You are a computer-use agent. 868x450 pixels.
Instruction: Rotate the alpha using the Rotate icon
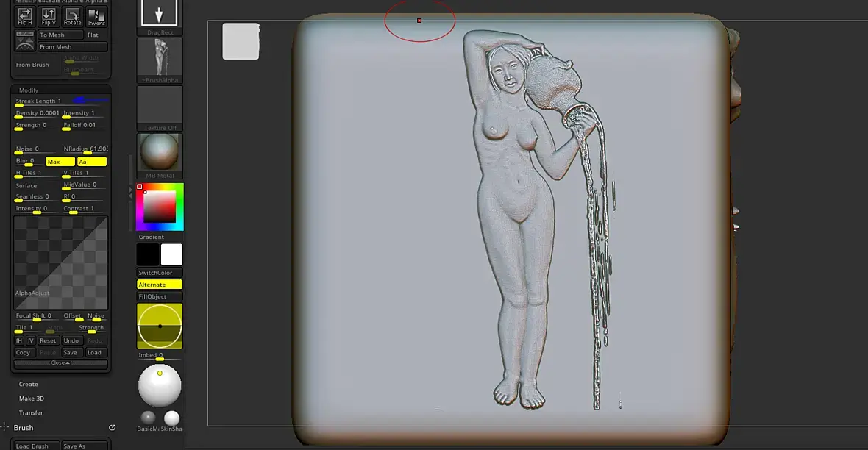73,16
